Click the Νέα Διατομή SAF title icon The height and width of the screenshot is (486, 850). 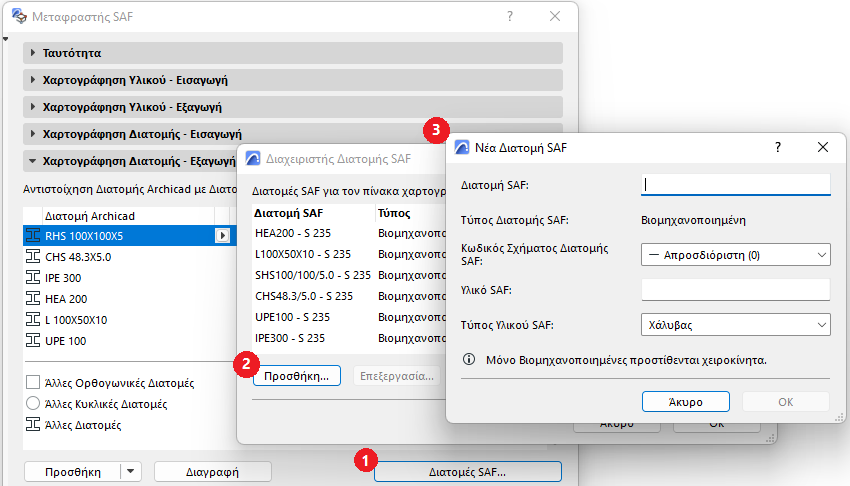(x=462, y=147)
